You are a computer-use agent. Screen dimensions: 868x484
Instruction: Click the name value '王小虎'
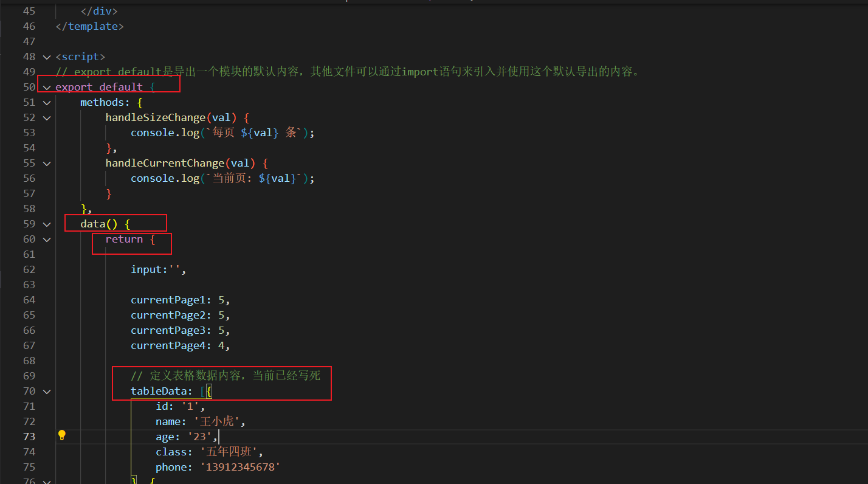tap(217, 421)
